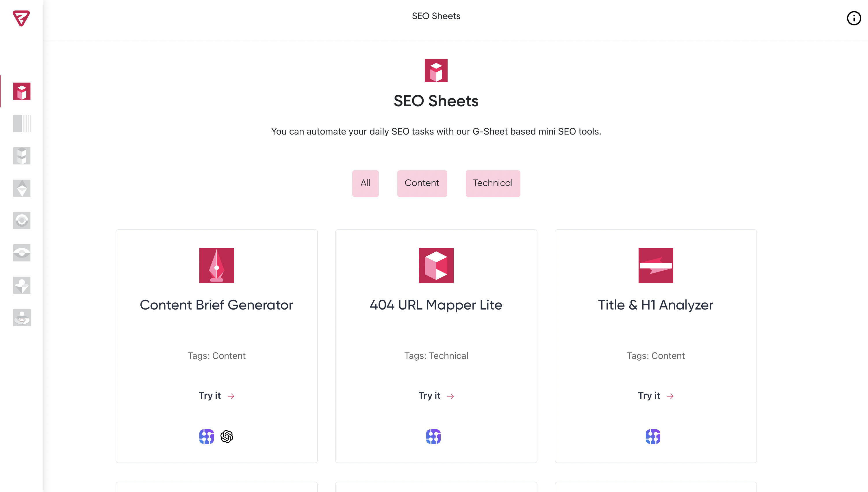The image size is (868, 492).
Task: Filter sheets by Content tab
Action: (422, 183)
